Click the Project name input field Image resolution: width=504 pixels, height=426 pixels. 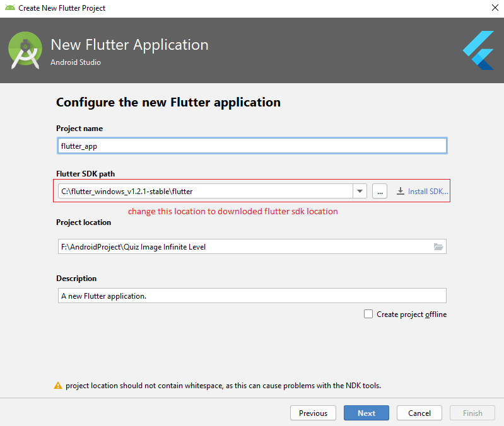tap(252, 146)
